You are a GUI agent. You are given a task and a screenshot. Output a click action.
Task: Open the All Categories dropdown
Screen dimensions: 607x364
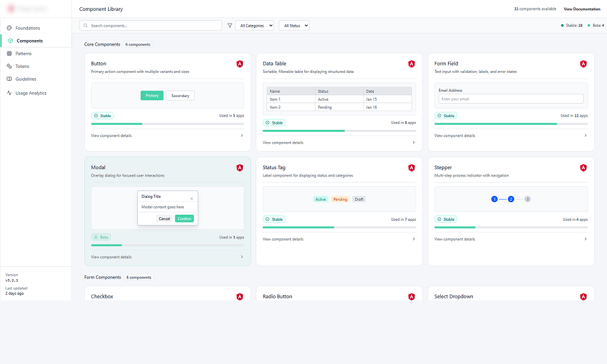pyautogui.click(x=254, y=25)
